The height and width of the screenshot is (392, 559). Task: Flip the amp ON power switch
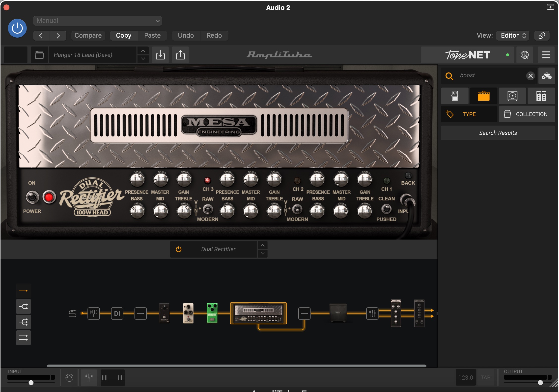coord(32,197)
